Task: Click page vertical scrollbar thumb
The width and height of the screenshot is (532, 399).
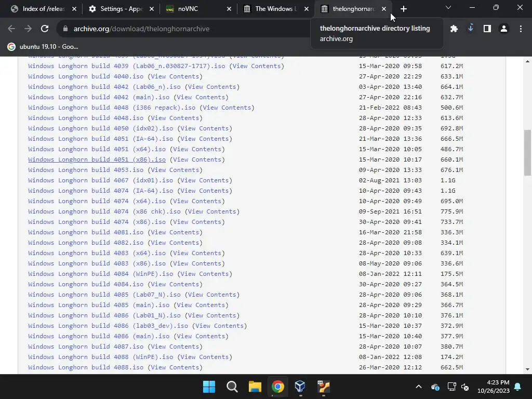Action: point(527,152)
